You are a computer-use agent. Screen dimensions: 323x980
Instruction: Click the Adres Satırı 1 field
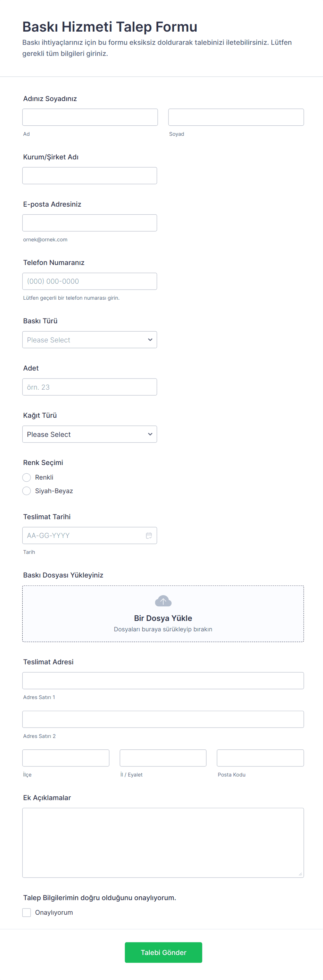[163, 681]
